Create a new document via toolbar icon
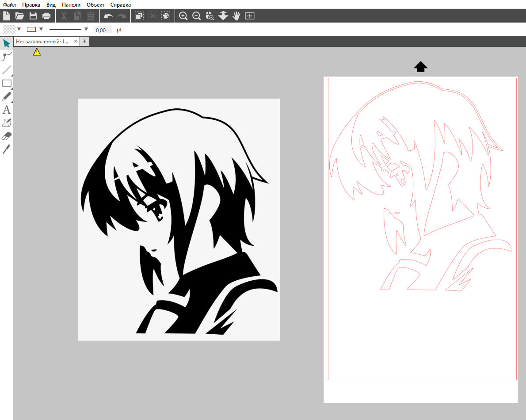526x420 pixels. (6, 16)
